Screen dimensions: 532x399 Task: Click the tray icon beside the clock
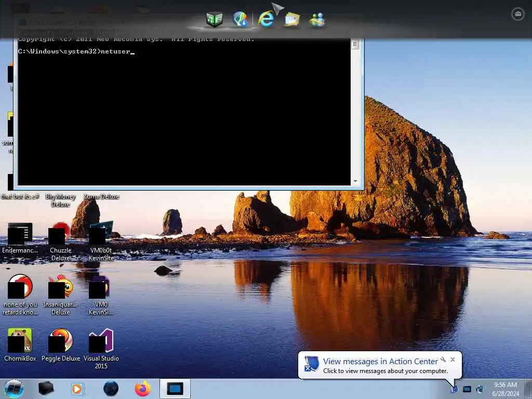[480, 389]
